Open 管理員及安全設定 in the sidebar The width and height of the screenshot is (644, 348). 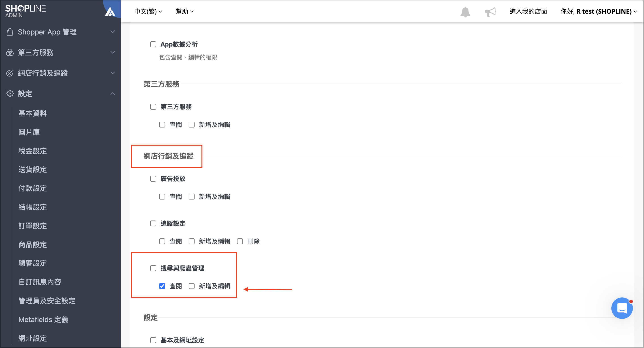pyautogui.click(x=47, y=301)
